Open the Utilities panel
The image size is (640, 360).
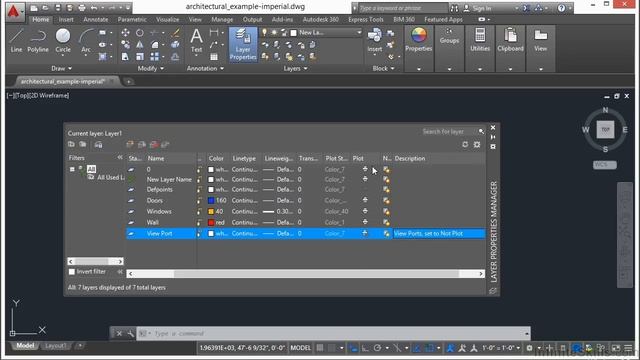tap(480, 40)
